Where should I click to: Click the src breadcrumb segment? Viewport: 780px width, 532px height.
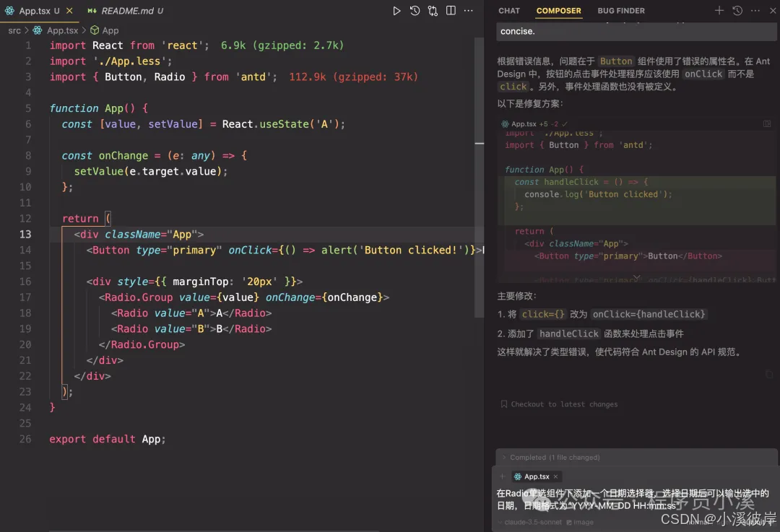pyautogui.click(x=14, y=30)
